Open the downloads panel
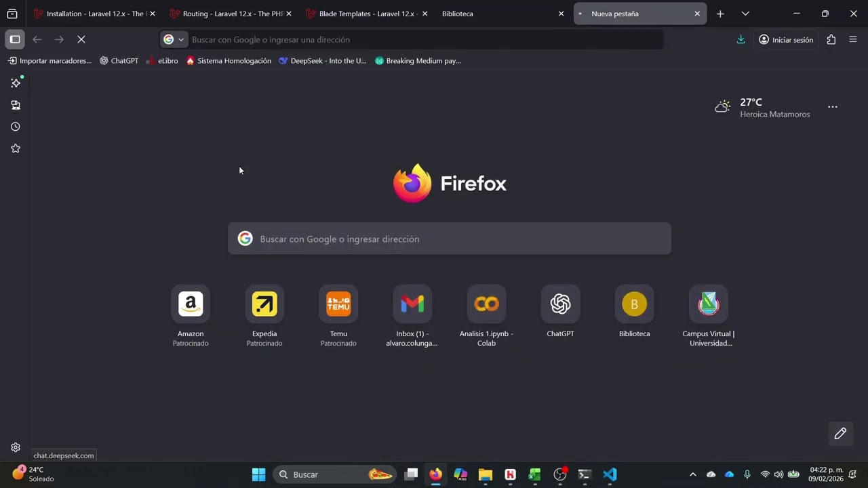 [x=741, y=39]
